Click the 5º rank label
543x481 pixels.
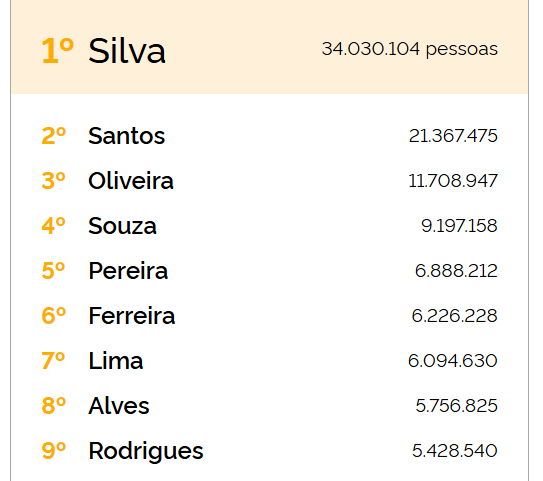[x=54, y=270]
